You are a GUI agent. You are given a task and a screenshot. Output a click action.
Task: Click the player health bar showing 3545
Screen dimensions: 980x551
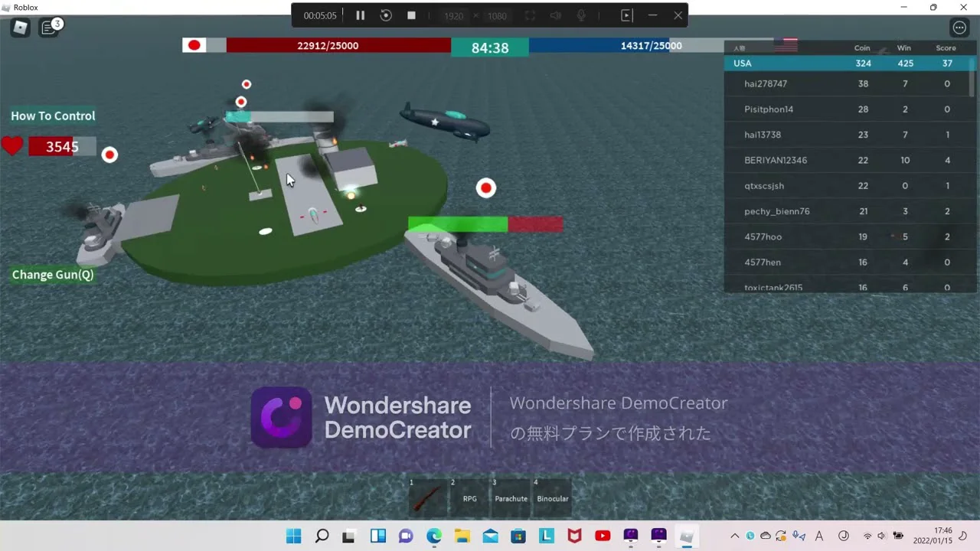tap(62, 146)
